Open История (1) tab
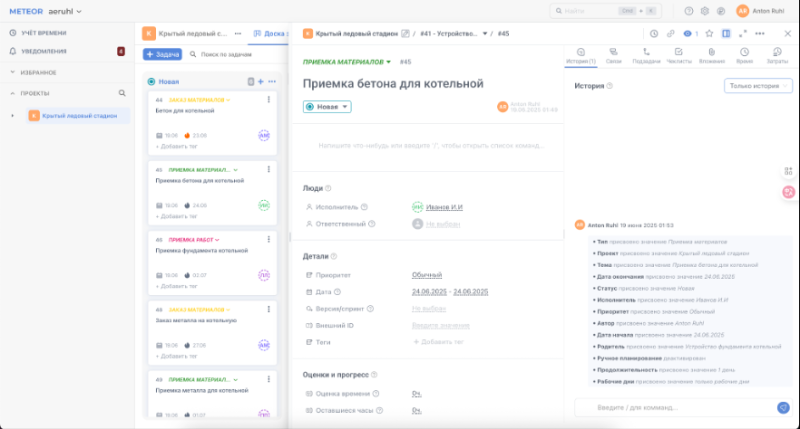Viewport: 800px width, 429px height. (581, 56)
